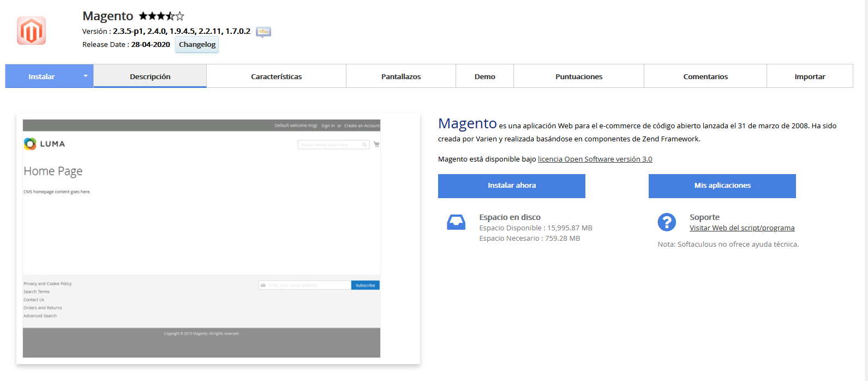Image resolution: width=868 pixels, height=381 pixels.
Task: Open the version notes speech bubble icon
Action: click(264, 32)
